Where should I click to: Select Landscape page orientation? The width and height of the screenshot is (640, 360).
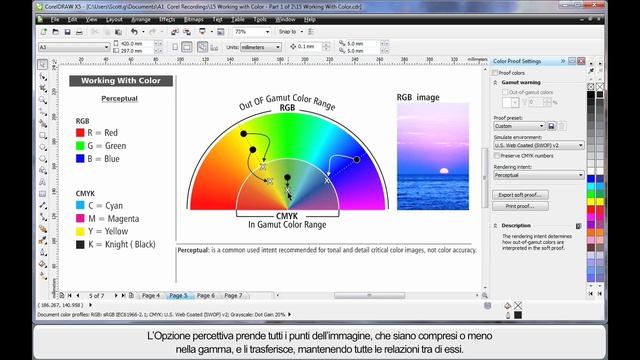(187, 47)
